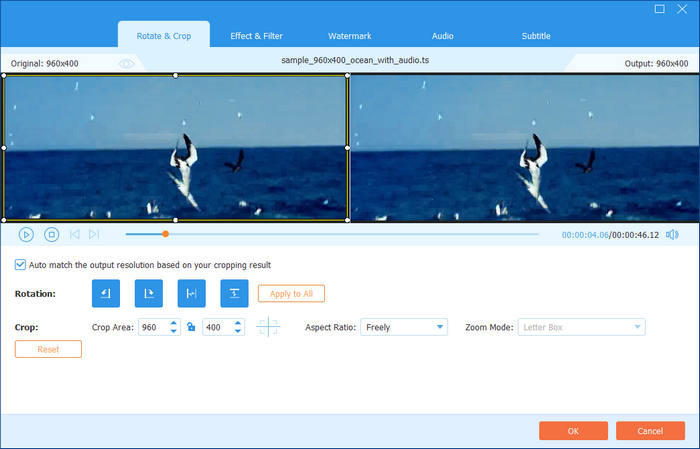Flip video vertically

coord(234,293)
